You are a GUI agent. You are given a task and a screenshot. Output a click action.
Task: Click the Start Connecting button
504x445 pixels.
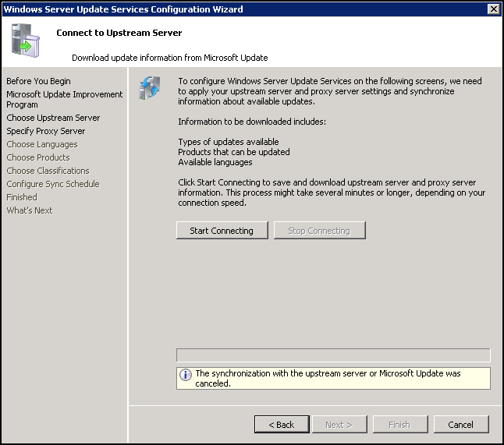pyautogui.click(x=222, y=230)
